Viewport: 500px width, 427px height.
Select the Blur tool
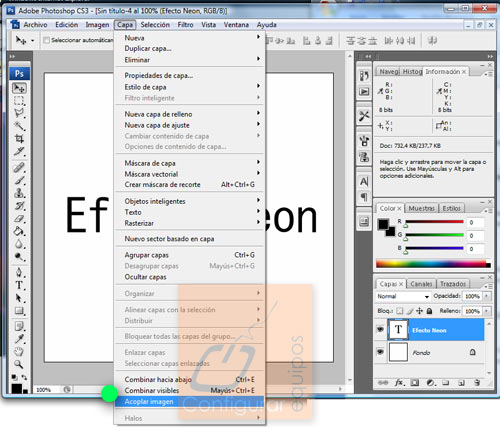pyautogui.click(x=19, y=244)
